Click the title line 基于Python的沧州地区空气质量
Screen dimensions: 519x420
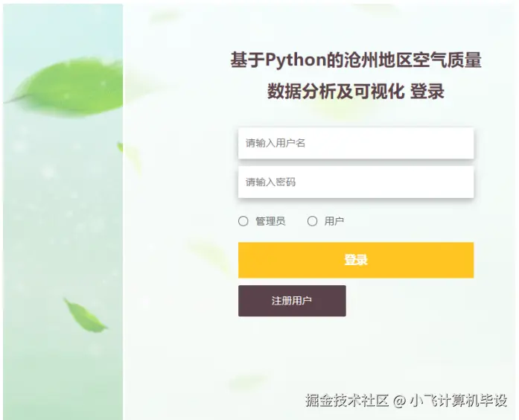click(x=356, y=60)
